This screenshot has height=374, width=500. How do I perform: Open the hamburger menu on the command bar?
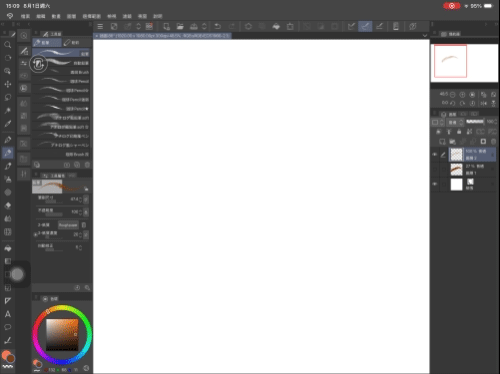click(x=100, y=26)
